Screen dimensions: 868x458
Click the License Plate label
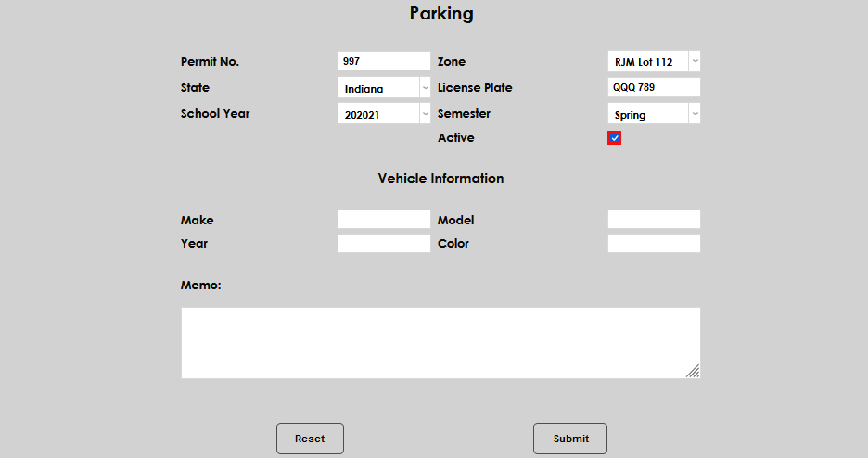[475, 87]
